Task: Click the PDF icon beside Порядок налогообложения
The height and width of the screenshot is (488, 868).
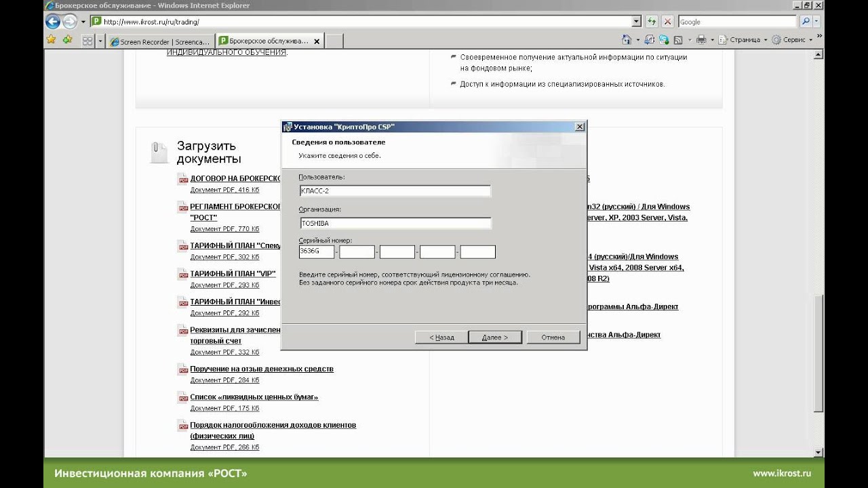Action: [183, 426]
